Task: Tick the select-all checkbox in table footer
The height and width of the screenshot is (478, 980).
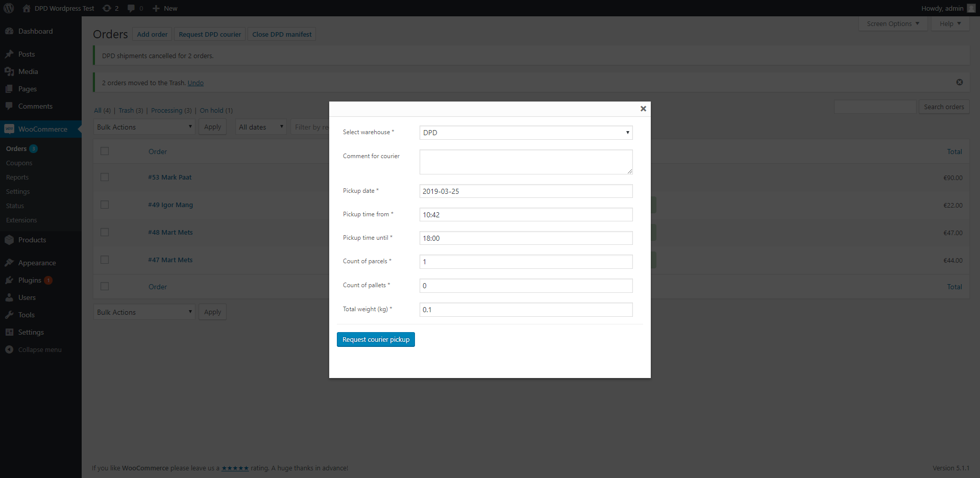Action: (105, 286)
